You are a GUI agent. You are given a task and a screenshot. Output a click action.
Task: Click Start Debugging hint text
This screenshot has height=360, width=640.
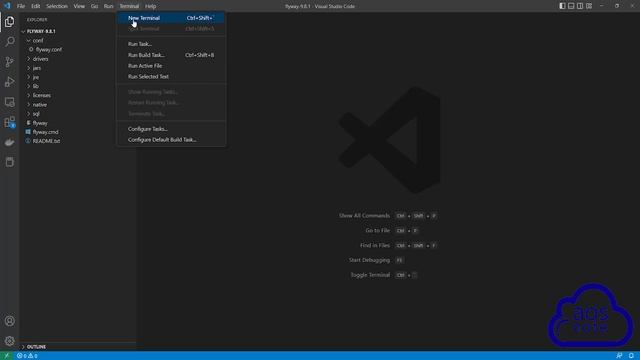pyautogui.click(x=369, y=260)
